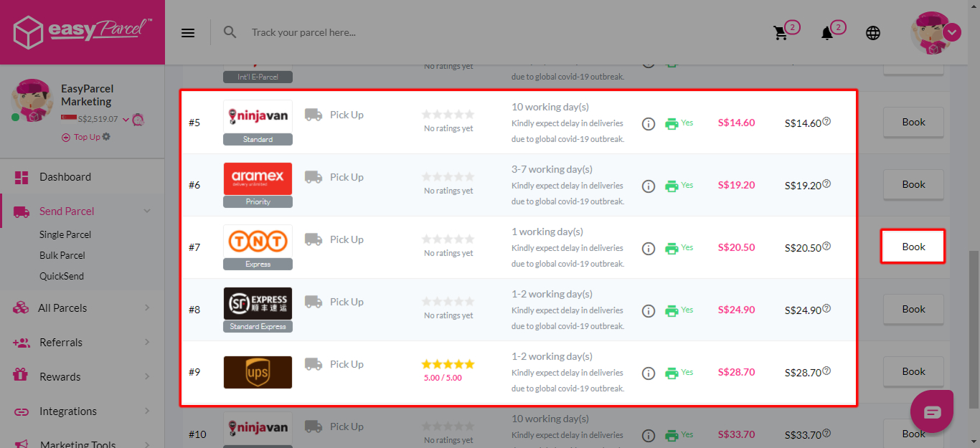Click the printer icon in TNT row
Image resolution: width=980 pixels, height=448 pixels.
point(672,248)
